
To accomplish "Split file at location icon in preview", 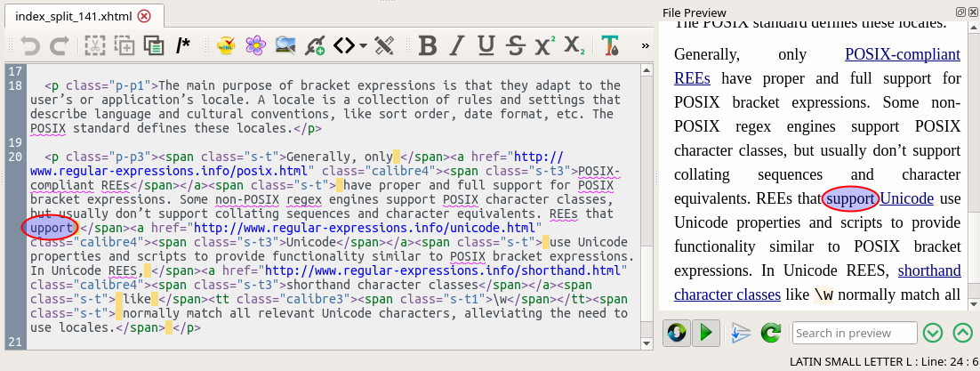I will click(742, 332).
